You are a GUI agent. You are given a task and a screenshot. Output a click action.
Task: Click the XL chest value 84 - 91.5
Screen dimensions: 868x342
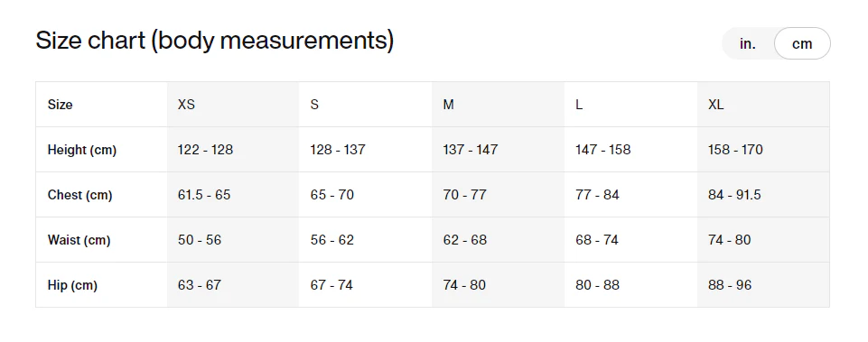734,195
